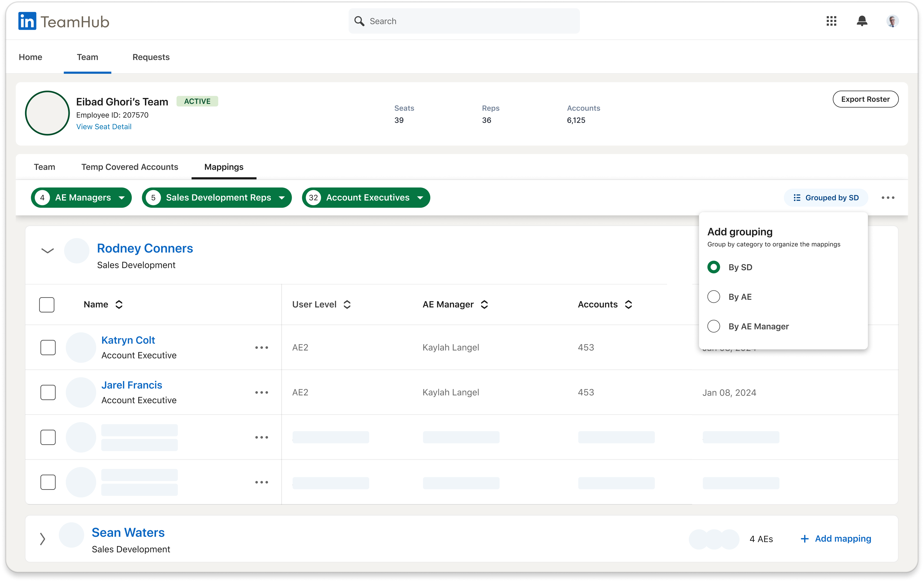Open the mappings toolbar more options ellipsis
This screenshot has height=582, width=924.
tap(888, 198)
